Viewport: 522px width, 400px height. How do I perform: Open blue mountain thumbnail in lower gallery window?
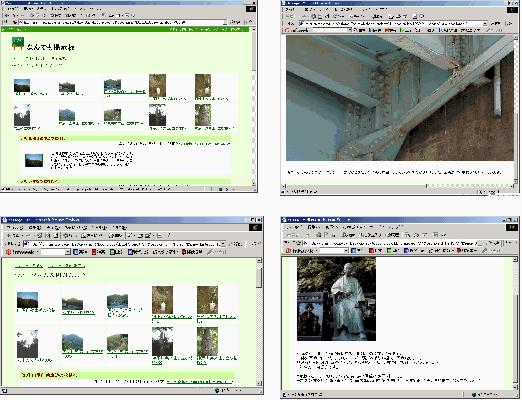pos(72,342)
